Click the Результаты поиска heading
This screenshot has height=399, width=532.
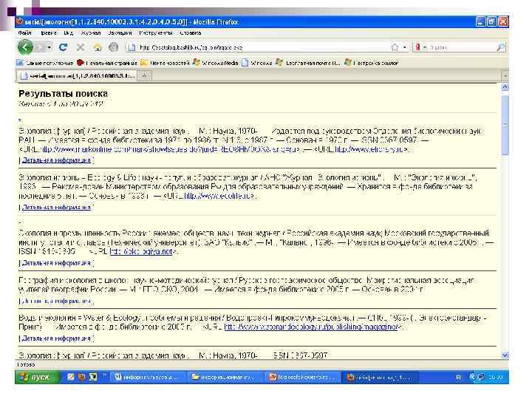63,94
